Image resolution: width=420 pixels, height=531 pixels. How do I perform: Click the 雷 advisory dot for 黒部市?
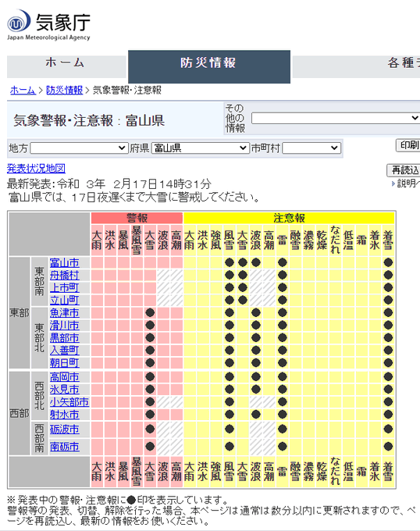click(x=283, y=338)
